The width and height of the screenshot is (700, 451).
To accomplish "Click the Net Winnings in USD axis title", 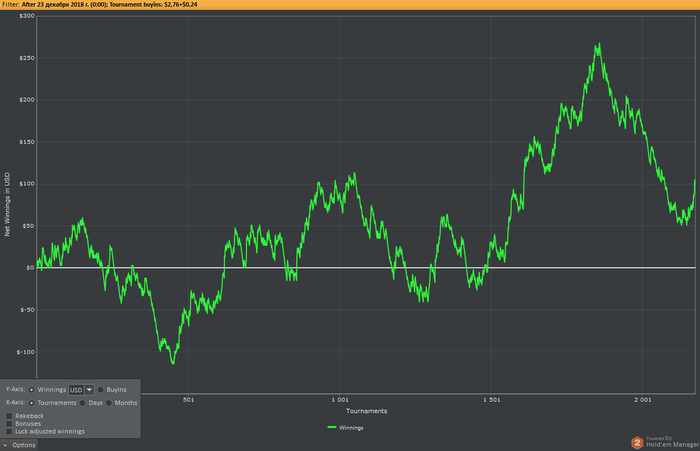I will coord(7,205).
